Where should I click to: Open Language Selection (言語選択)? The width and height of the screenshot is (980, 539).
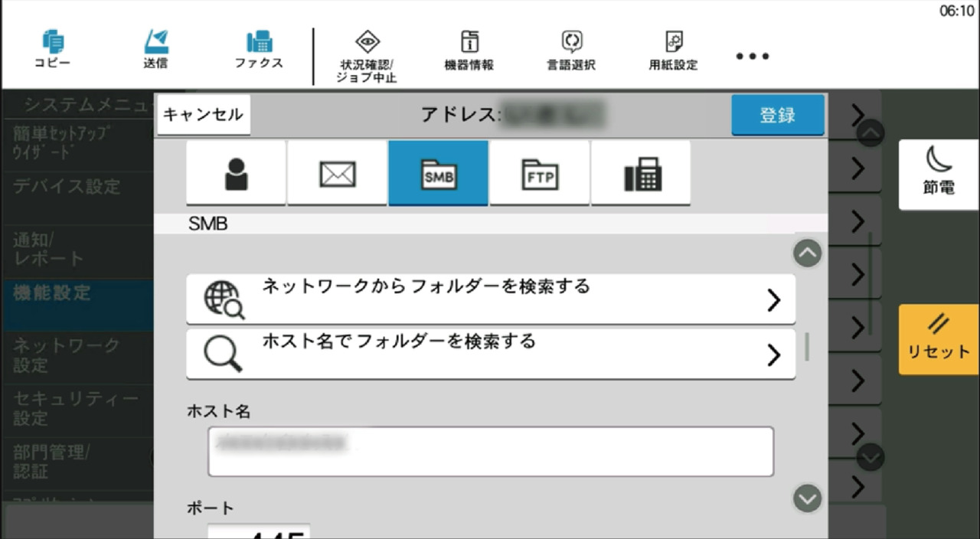click(572, 52)
